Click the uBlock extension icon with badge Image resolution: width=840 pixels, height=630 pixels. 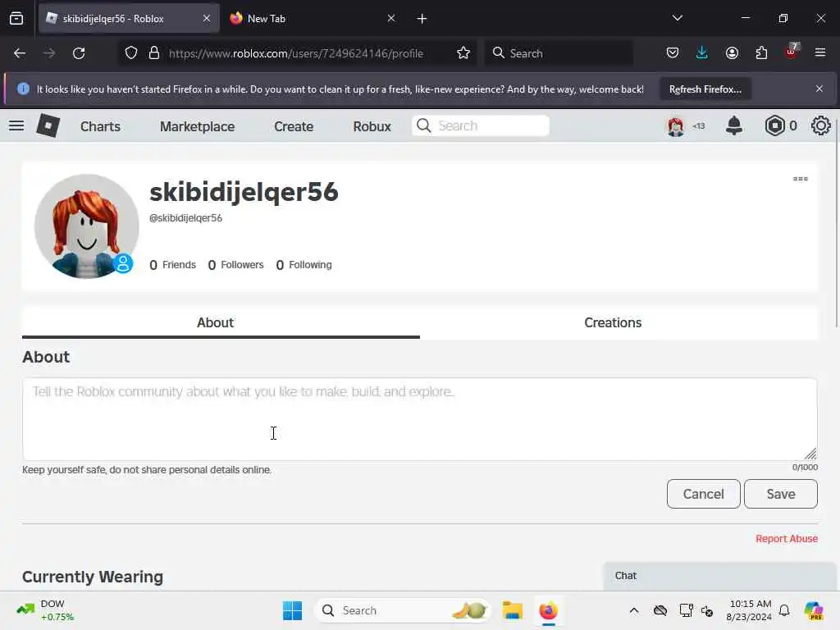click(x=792, y=52)
